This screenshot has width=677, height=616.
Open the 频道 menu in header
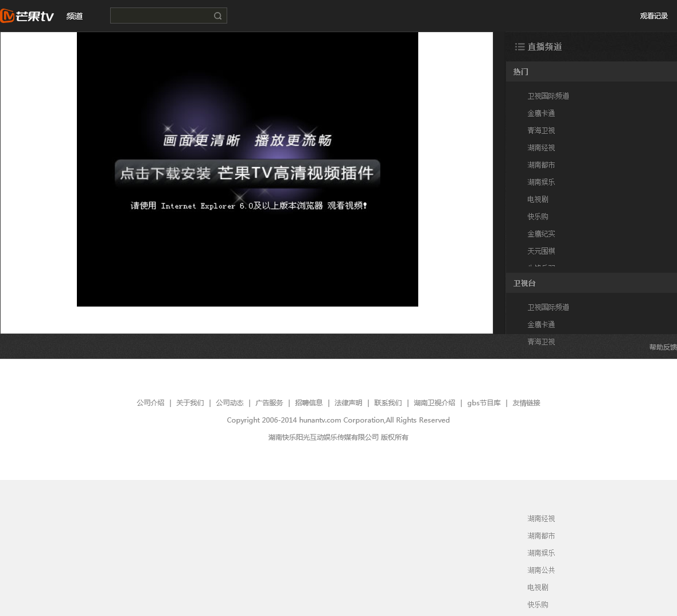click(x=75, y=16)
